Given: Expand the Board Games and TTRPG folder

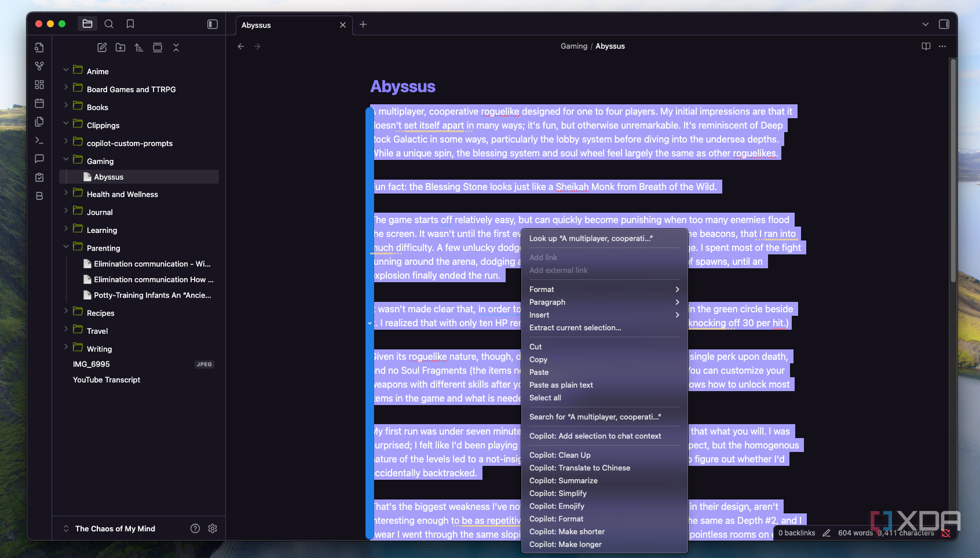Looking at the screenshot, I should click(66, 89).
